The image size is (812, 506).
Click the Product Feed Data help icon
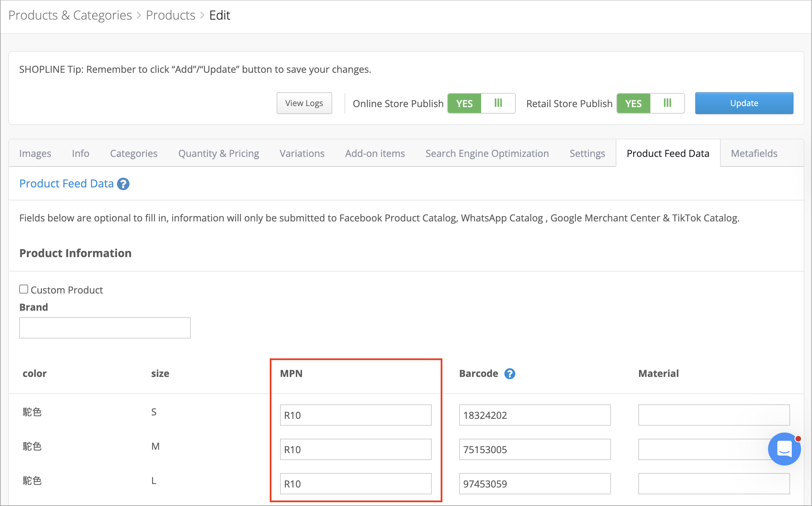123,184
